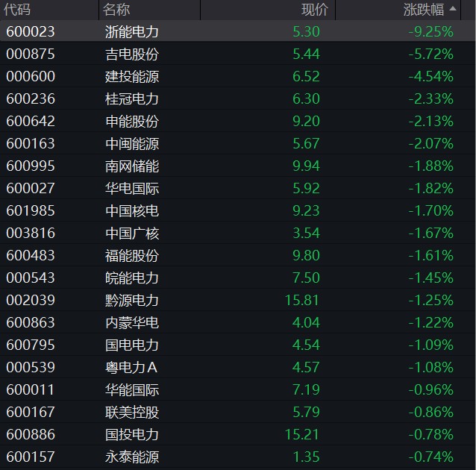Click the -1.45% change value
476x470 pixels.
(x=430, y=278)
